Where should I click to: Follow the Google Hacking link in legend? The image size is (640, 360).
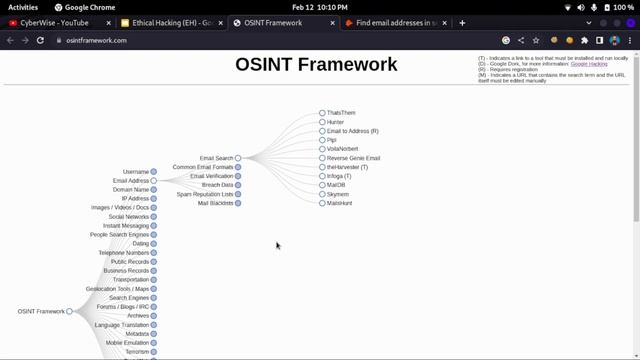(589, 64)
